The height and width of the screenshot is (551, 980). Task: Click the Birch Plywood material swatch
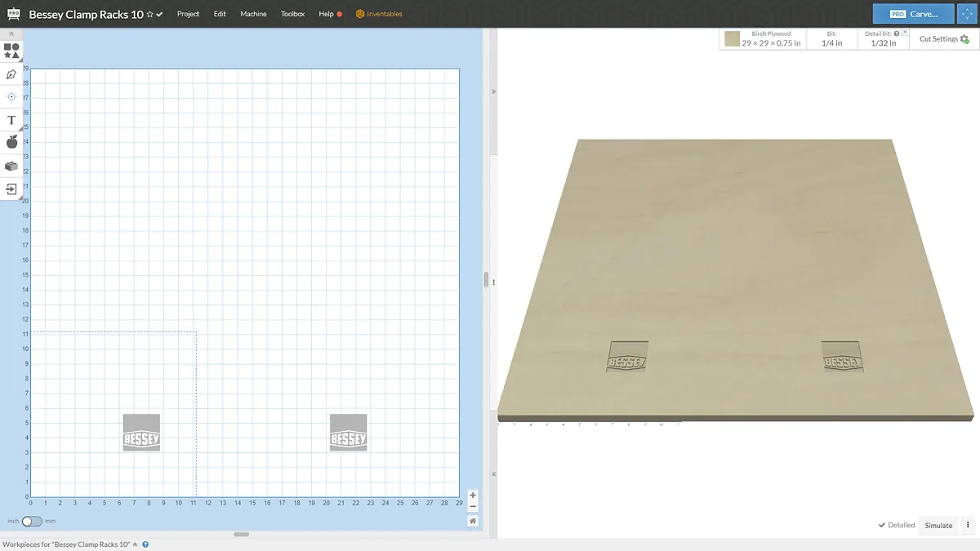click(x=733, y=39)
